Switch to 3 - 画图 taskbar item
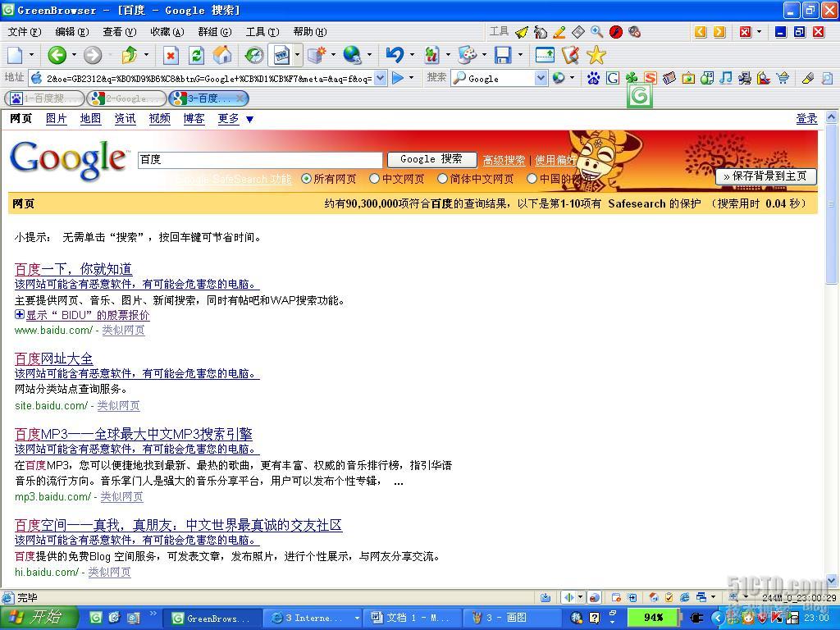This screenshot has height=630, width=840. (512, 618)
